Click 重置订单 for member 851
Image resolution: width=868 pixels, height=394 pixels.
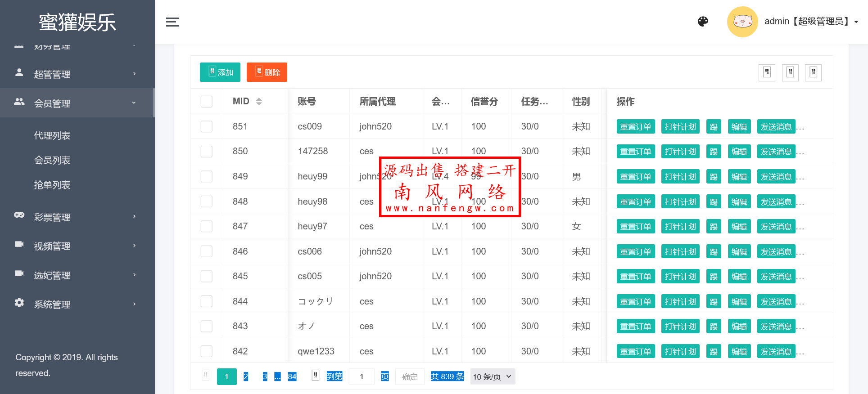pos(636,127)
